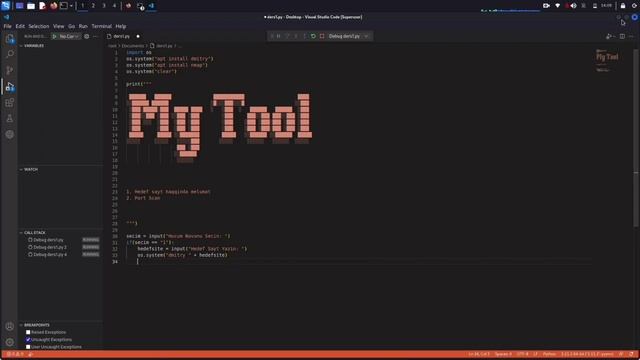
Task: Enable the Raised Exceptions breakpoint checkbox
Action: pos(28,332)
